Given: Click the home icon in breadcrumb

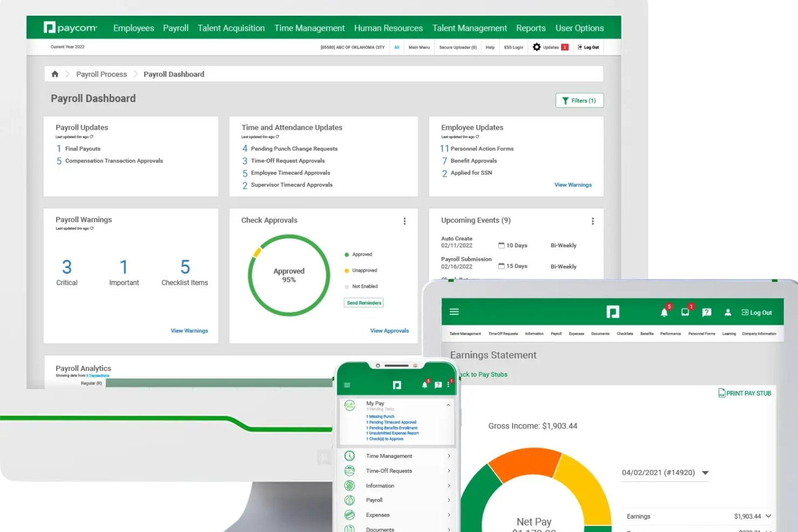Looking at the screenshot, I should click(x=54, y=74).
